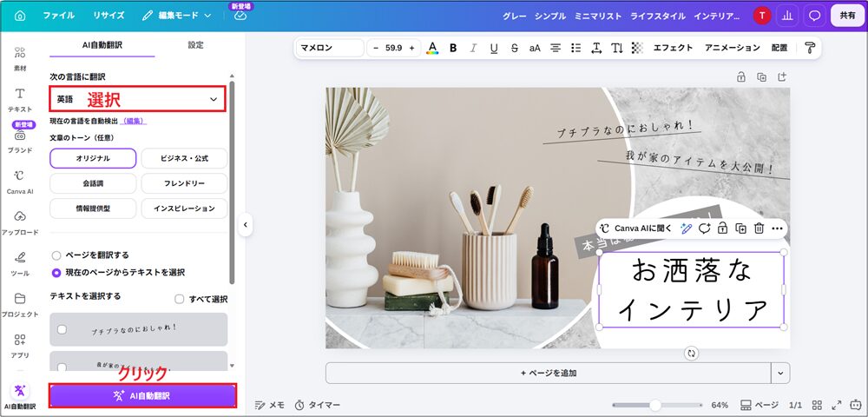Viewport: 868px width, 417px height.
Task: Open the アップロード uploads panel
Action: pos(20,222)
